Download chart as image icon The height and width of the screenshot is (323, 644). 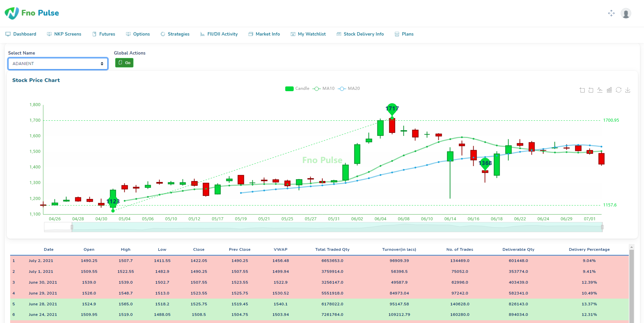tap(628, 90)
